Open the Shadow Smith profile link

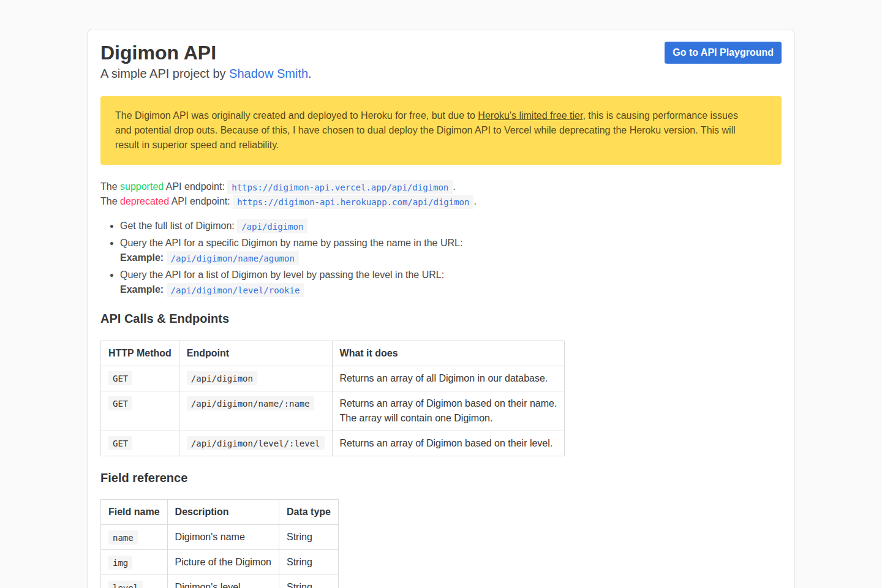268,73
